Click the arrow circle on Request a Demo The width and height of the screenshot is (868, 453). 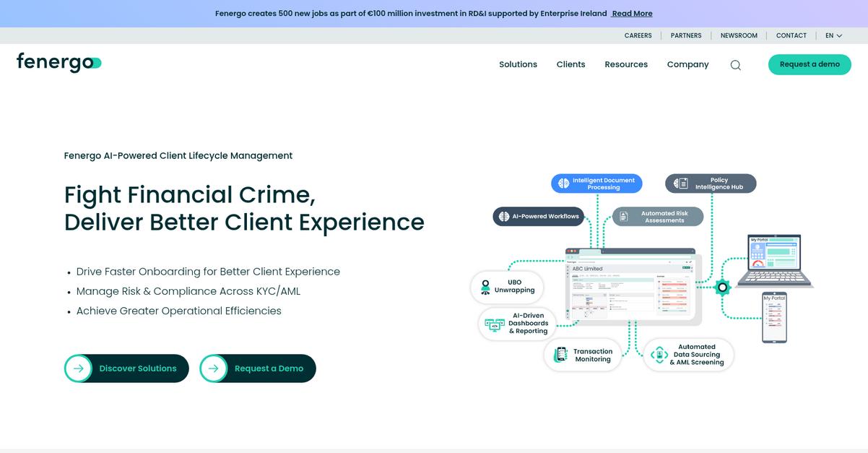(214, 368)
